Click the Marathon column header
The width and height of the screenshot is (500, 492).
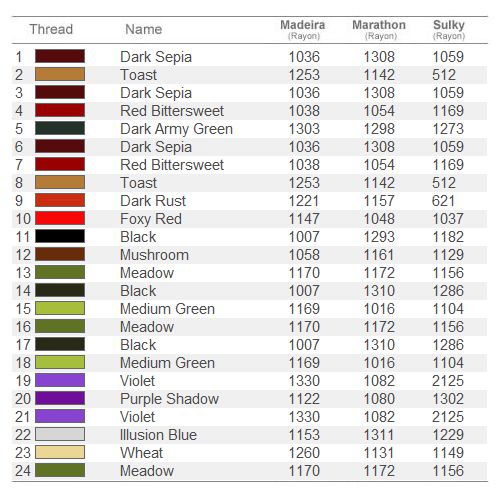click(x=379, y=29)
